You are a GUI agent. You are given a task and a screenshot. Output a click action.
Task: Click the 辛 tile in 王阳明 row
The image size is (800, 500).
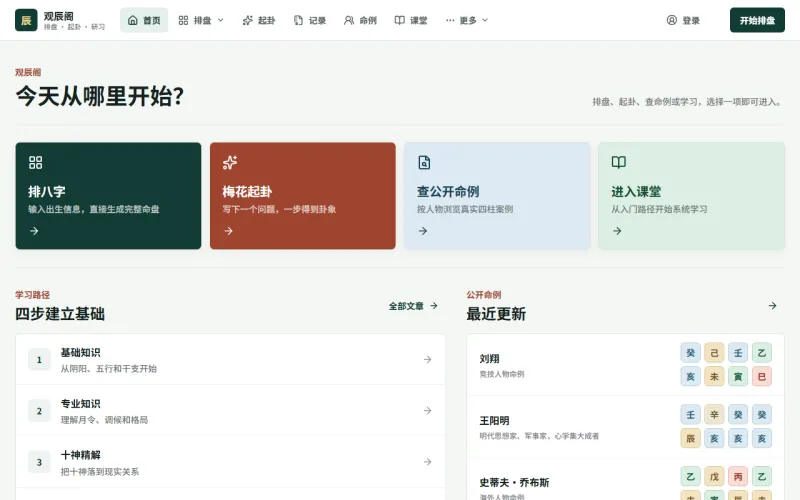tap(714, 414)
